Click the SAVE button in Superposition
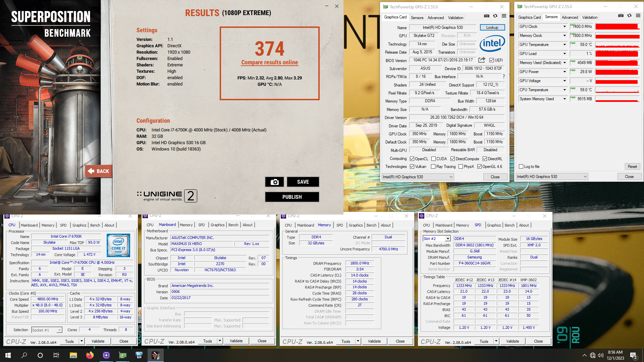This screenshot has height=362, width=644. (303, 182)
